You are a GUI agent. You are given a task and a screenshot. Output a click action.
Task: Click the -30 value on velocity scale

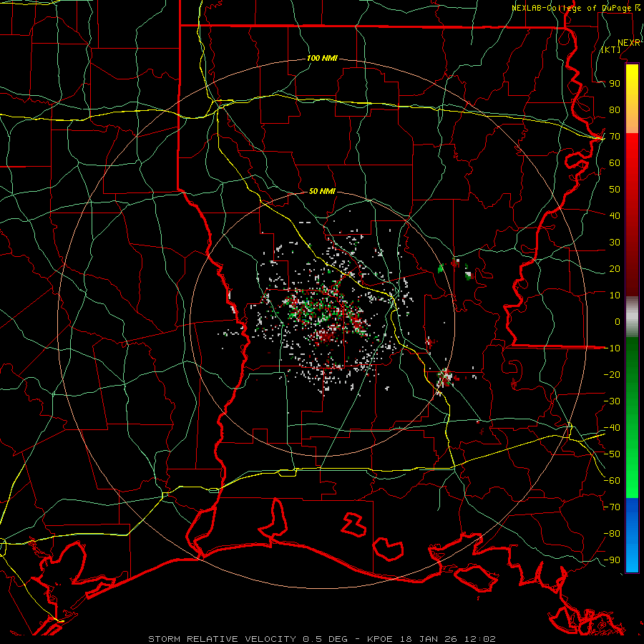[x=612, y=401]
